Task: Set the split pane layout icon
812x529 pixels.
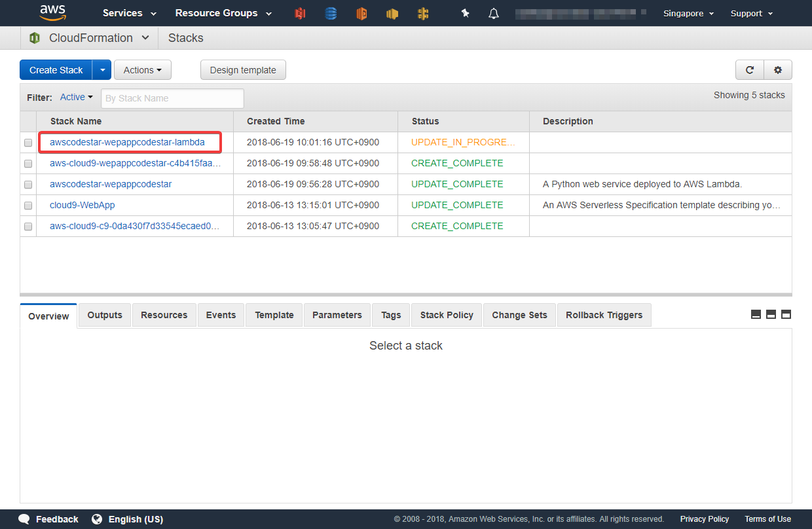Action: [x=771, y=314]
